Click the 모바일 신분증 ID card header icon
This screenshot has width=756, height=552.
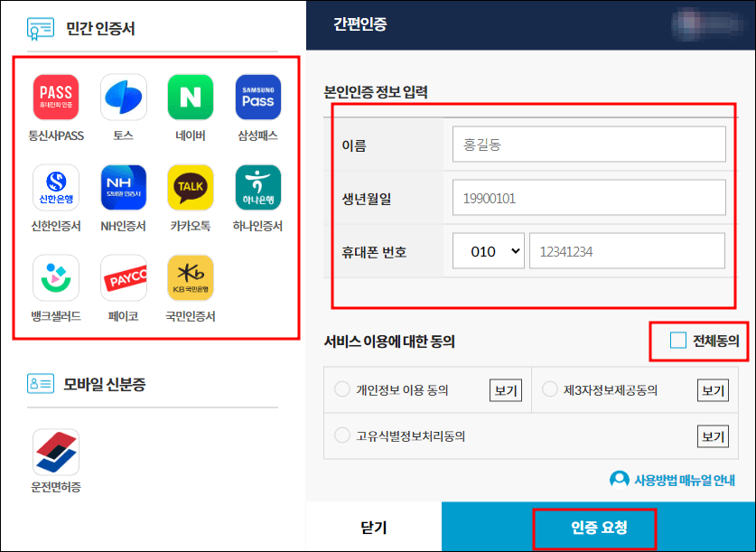[41, 384]
